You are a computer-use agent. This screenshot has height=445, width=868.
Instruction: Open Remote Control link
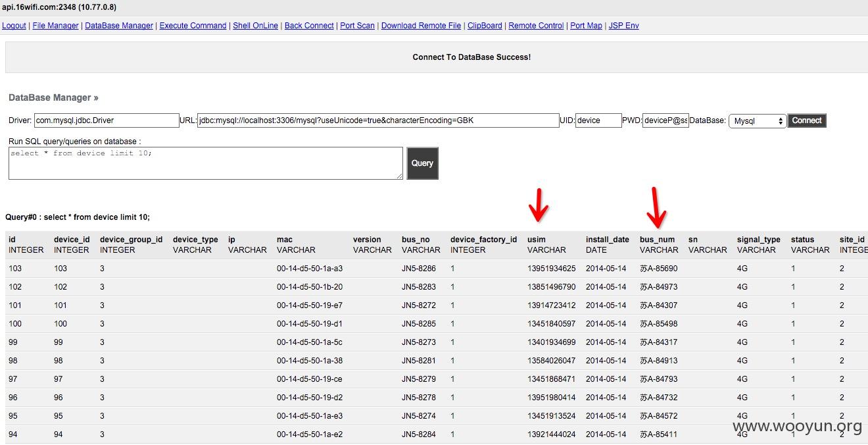[536, 26]
